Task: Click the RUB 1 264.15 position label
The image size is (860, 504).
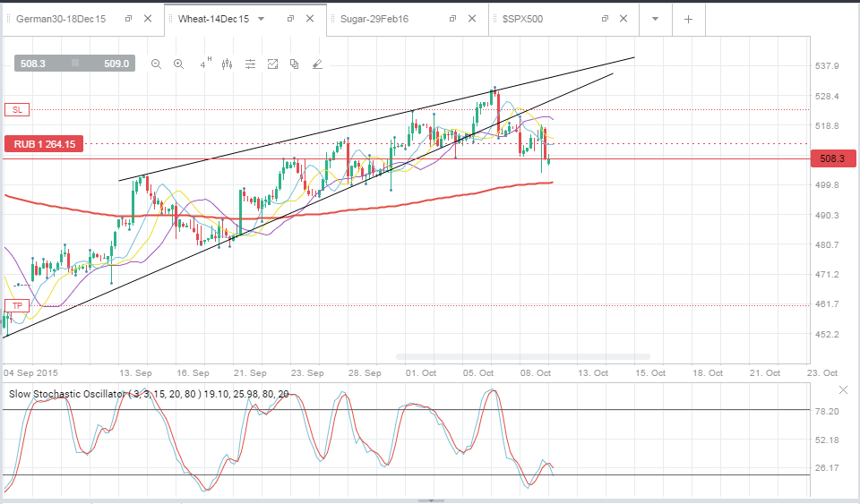Action: [44, 144]
